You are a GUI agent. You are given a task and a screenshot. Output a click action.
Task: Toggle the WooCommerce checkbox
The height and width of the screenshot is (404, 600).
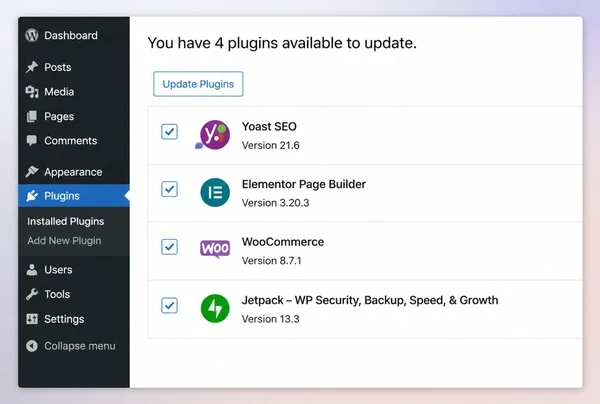pos(169,247)
